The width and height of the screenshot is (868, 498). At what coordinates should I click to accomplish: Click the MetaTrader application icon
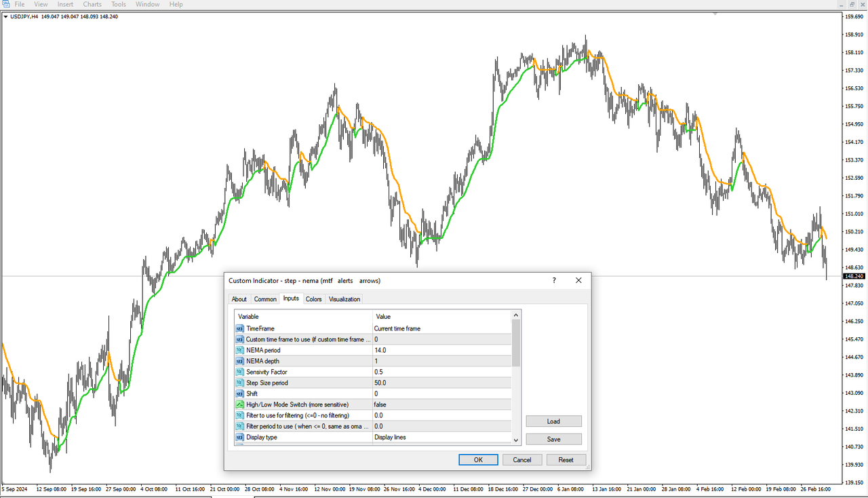pyautogui.click(x=5, y=4)
